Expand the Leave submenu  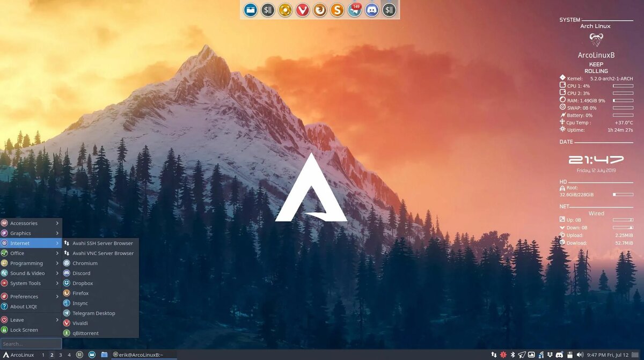pyautogui.click(x=16, y=319)
